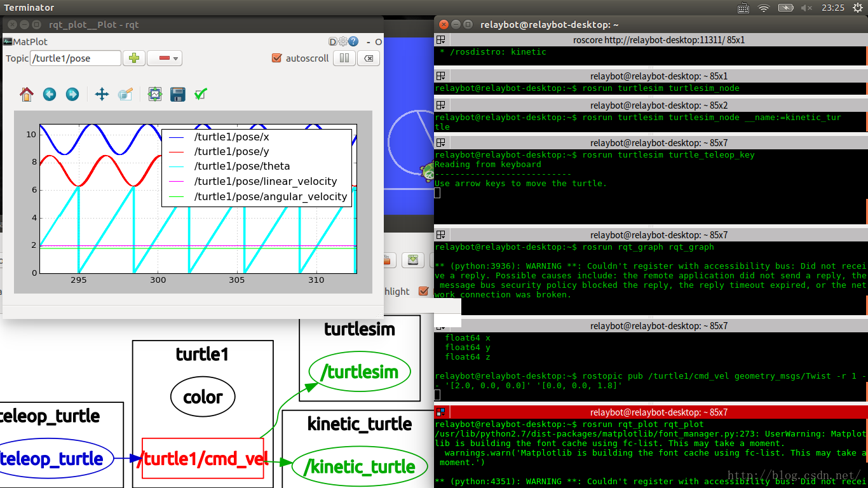Image resolution: width=868 pixels, height=488 pixels.
Task: Open remove-topic red minus dropdown
Action: pyautogui.click(x=165, y=58)
